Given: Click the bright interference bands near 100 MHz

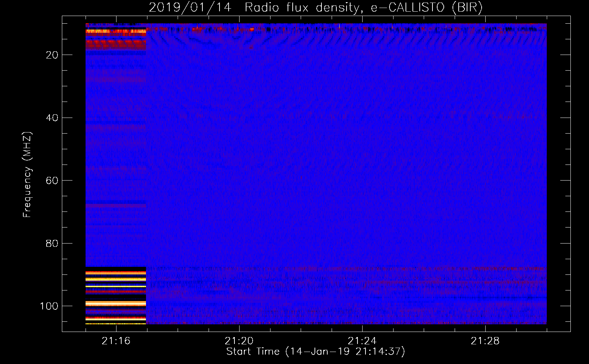Looking at the screenshot, I should pyautogui.click(x=116, y=303).
